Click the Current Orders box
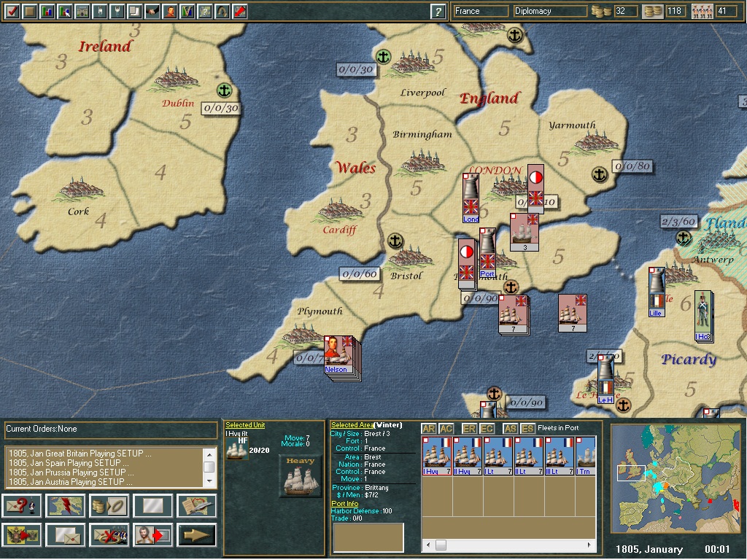 click(111, 429)
